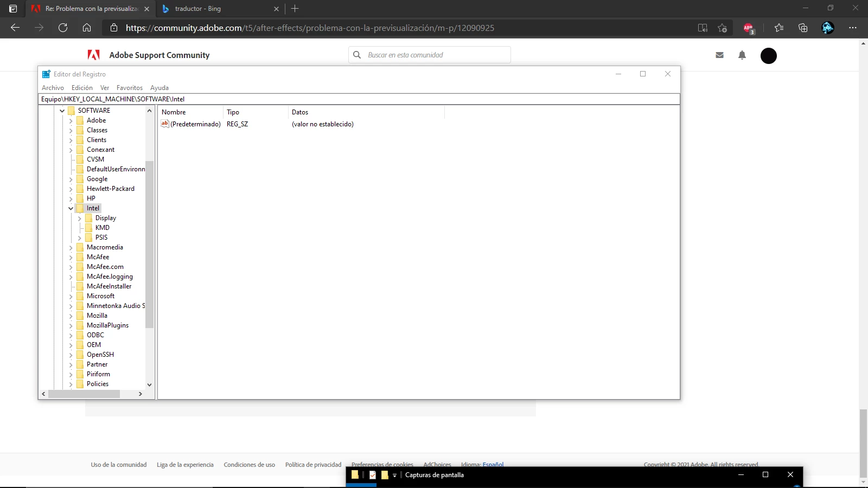Click the registry path address bar

(x=359, y=99)
